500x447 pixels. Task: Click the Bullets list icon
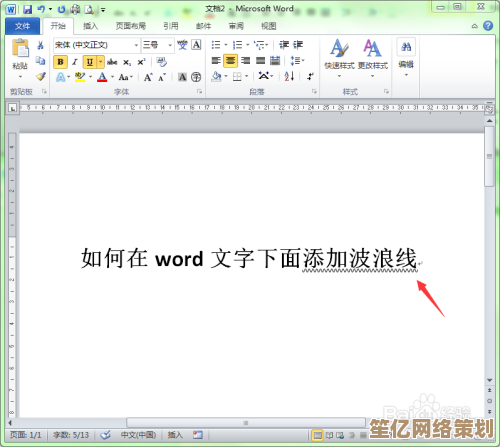216,45
